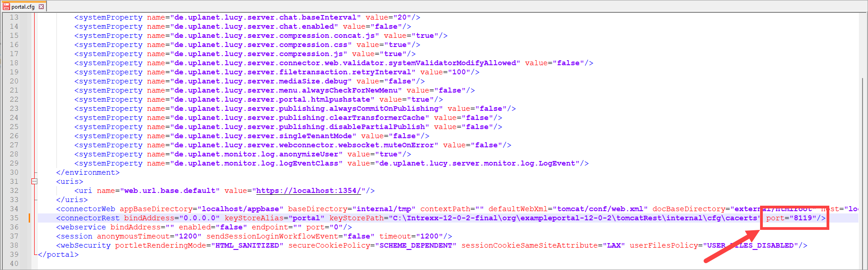Collapse the uris block fold marker

click(x=34, y=182)
